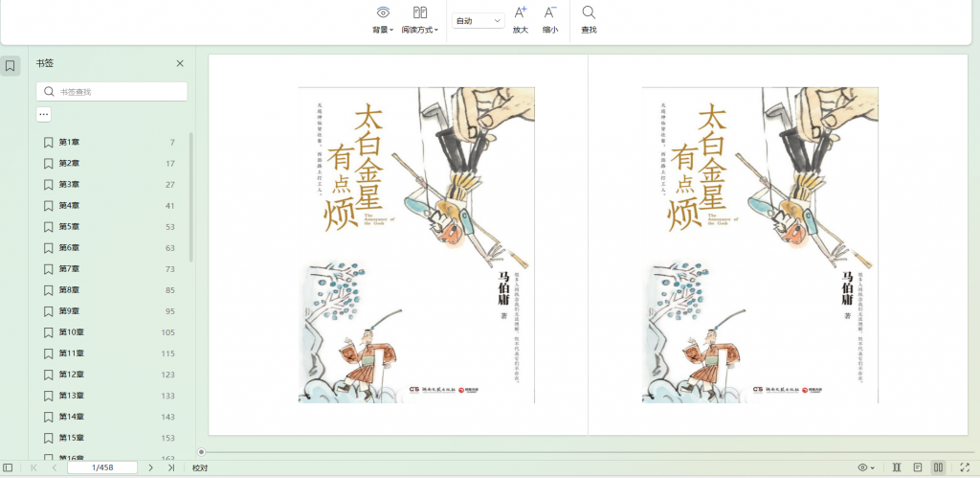
Task: Toggle navigation pane in status bar
Action: click(9, 467)
